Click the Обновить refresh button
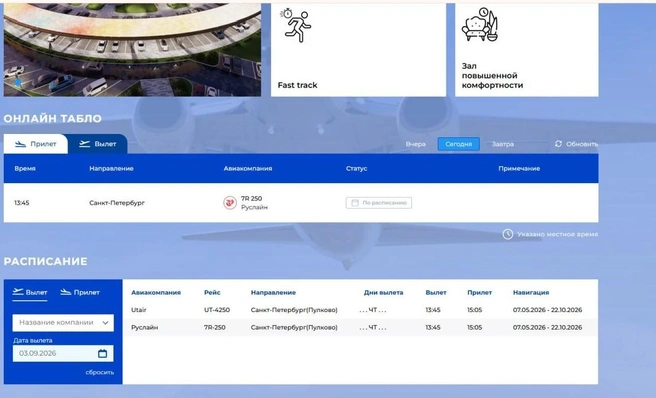 tap(576, 144)
